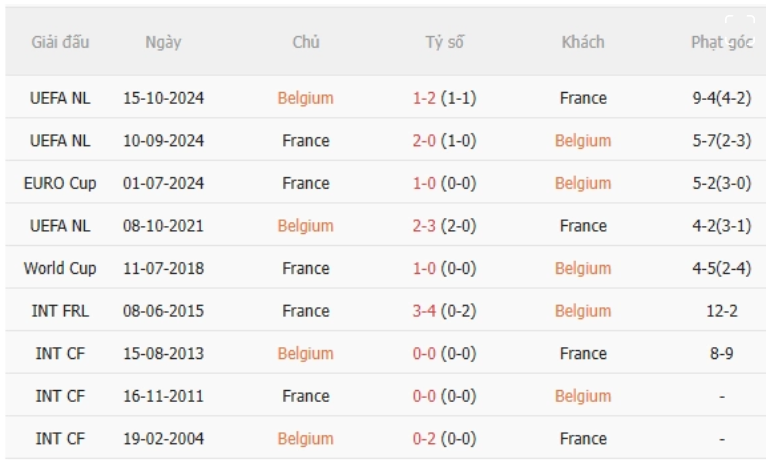The image size is (772, 462).
Task: Click the EURO Cup league label
Action: point(60,183)
